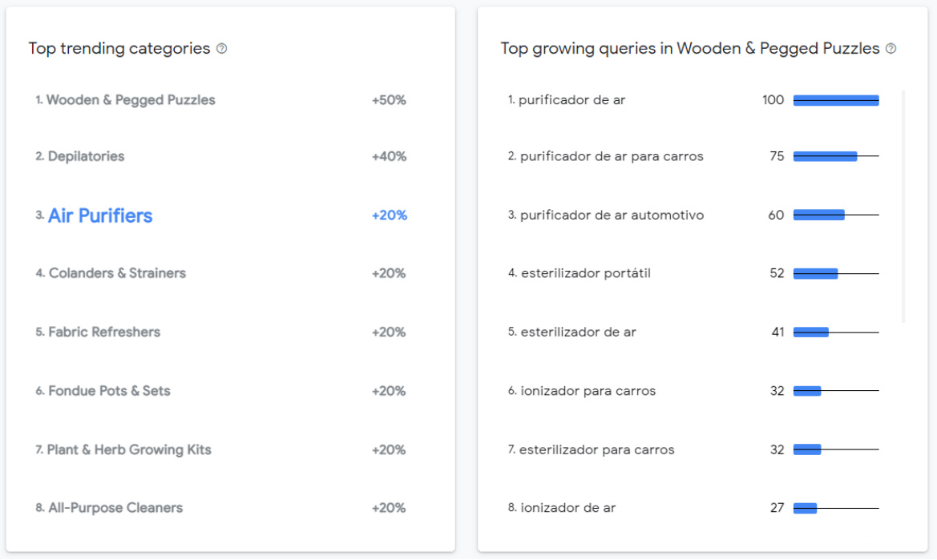This screenshot has width=937, height=560.
Task: Click the 'esterilizador portátil' query
Action: pos(585,273)
